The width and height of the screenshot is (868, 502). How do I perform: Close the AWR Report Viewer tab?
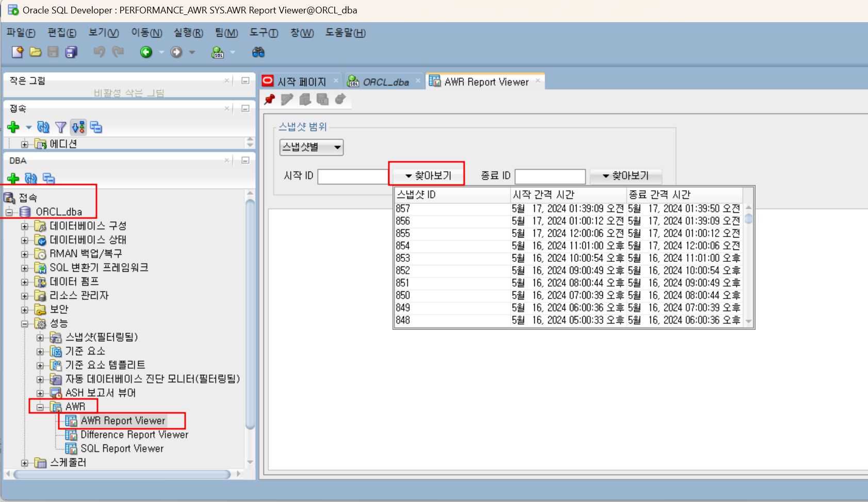537,80
